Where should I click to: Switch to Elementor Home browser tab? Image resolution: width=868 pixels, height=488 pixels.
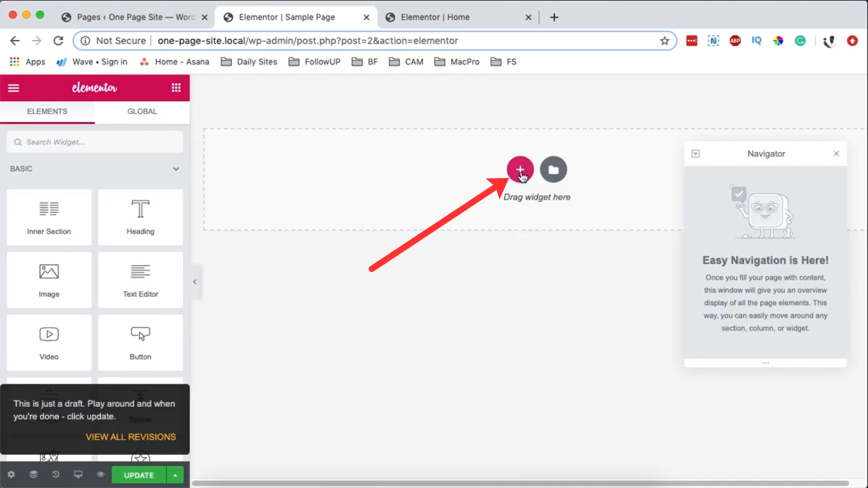pos(435,17)
